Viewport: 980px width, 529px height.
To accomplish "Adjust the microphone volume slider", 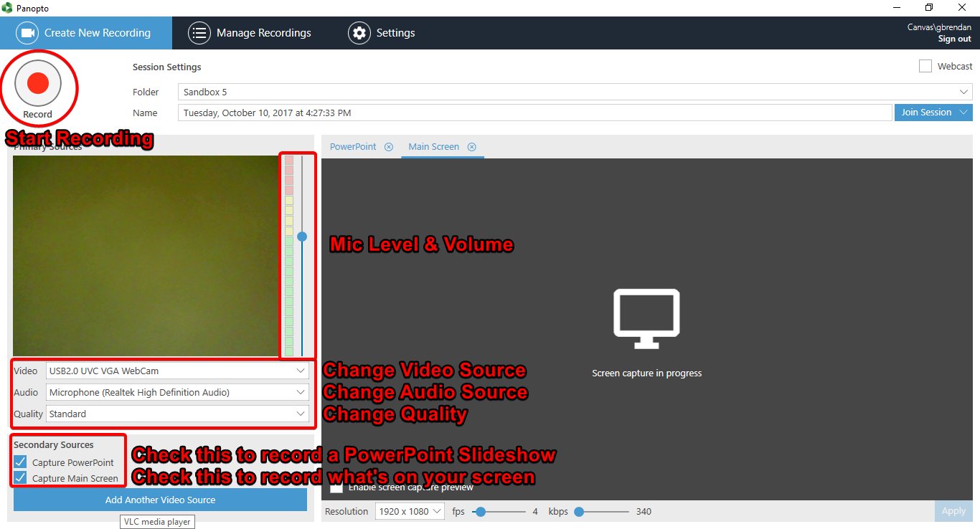I will [x=302, y=237].
